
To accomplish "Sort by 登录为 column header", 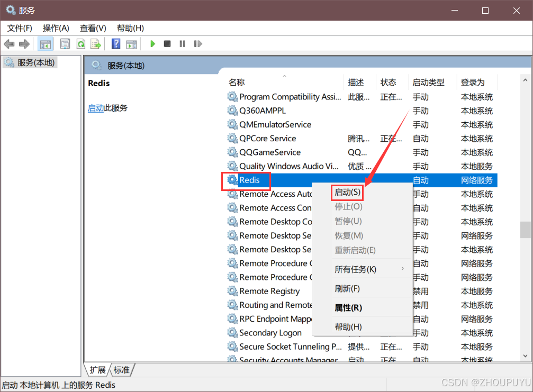I will pyautogui.click(x=473, y=82).
